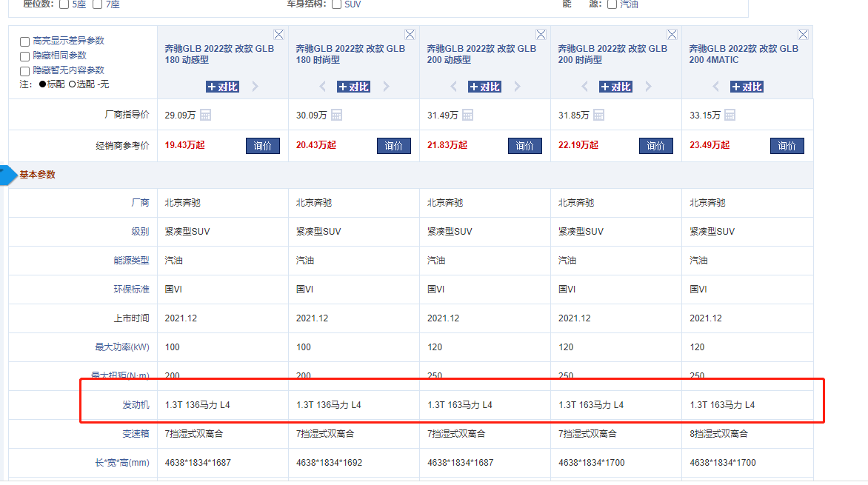Viewport: 868px width, 485px height.
Task: Click left arrow in GLB 200 动感型 column
Action: point(453,86)
